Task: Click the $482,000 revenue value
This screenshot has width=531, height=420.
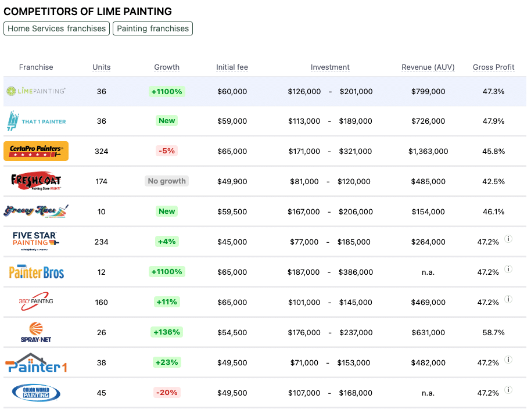Action: tap(428, 362)
